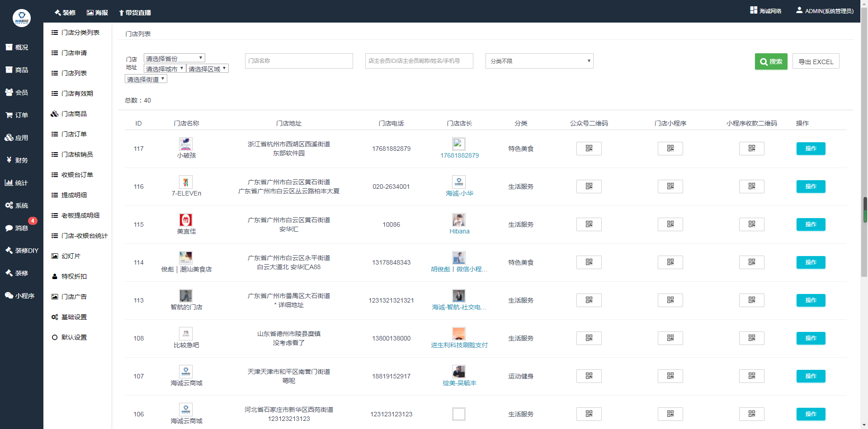The height and width of the screenshot is (429, 868).
Task: Open the 财务 yen icon in sidebar
Action: 9,160
